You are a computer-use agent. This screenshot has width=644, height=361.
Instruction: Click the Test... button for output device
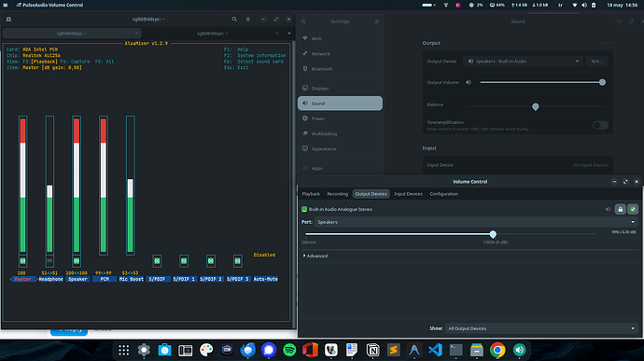(x=596, y=62)
